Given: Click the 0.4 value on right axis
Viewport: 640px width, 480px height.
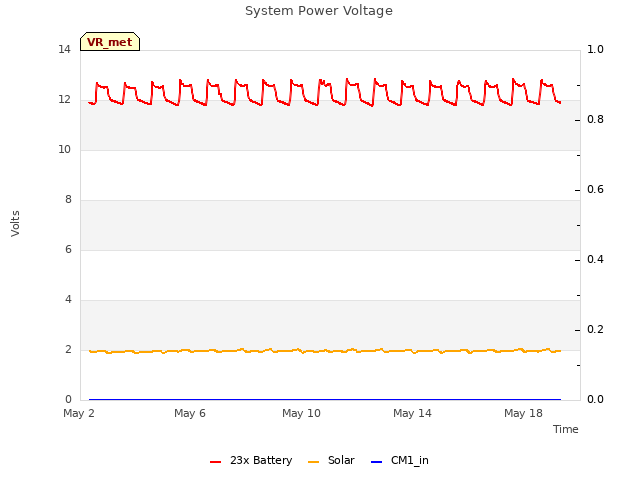Looking at the screenshot, I should point(595,259).
